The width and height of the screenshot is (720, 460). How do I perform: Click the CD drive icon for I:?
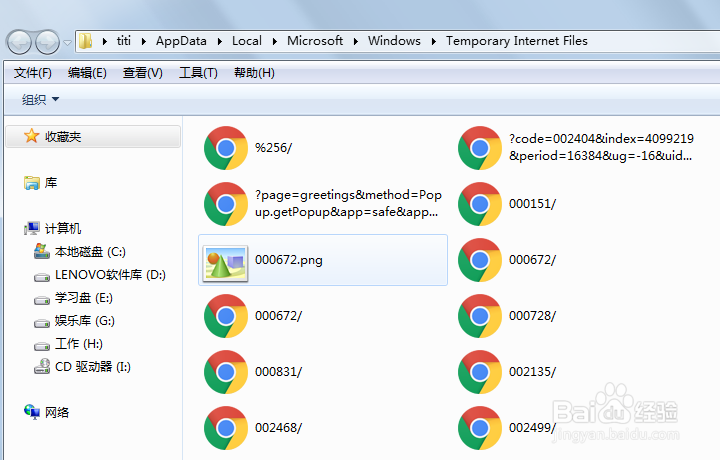42,366
